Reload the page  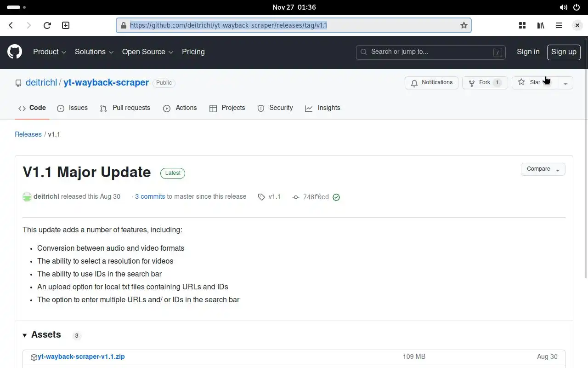click(47, 25)
